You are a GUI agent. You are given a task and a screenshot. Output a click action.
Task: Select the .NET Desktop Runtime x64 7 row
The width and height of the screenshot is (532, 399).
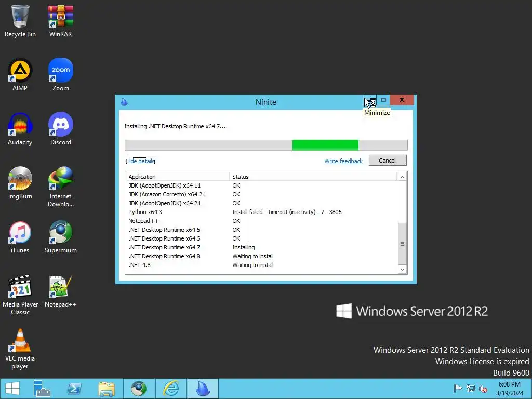pos(262,247)
